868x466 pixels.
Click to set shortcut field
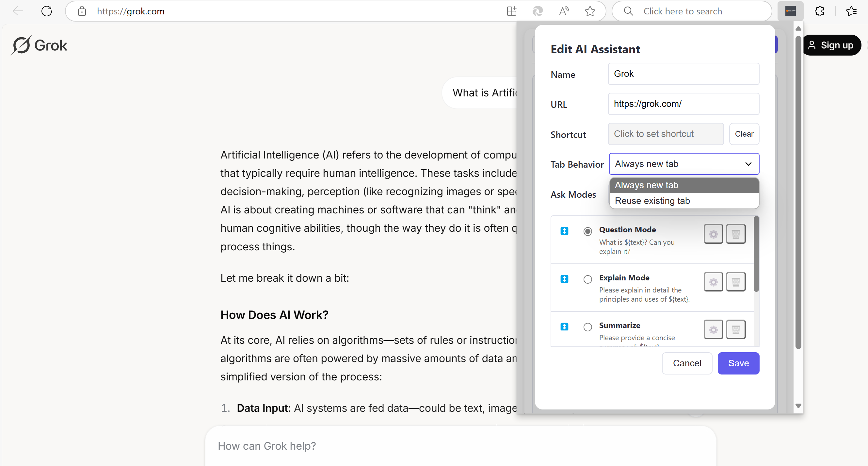tap(666, 134)
